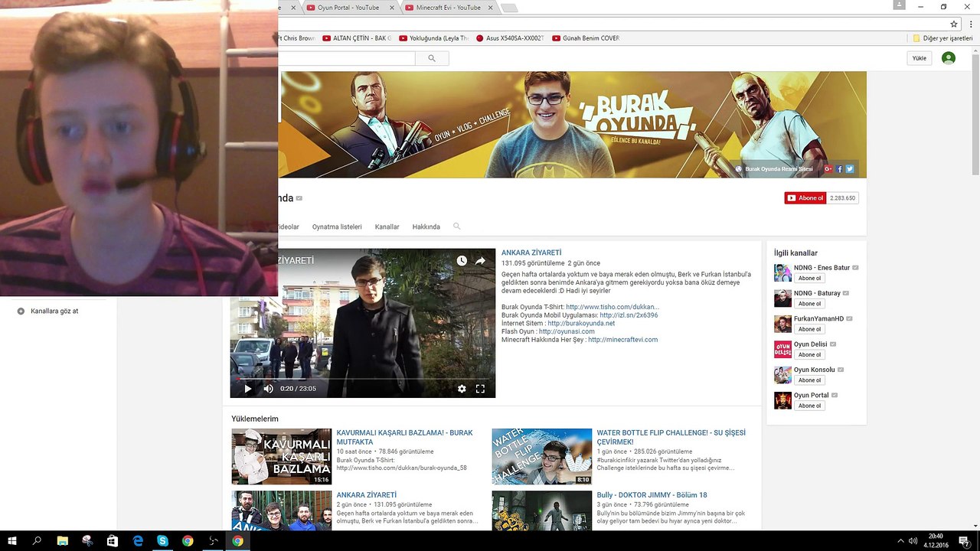Open the taskbar clock showing 20:40

(x=936, y=541)
